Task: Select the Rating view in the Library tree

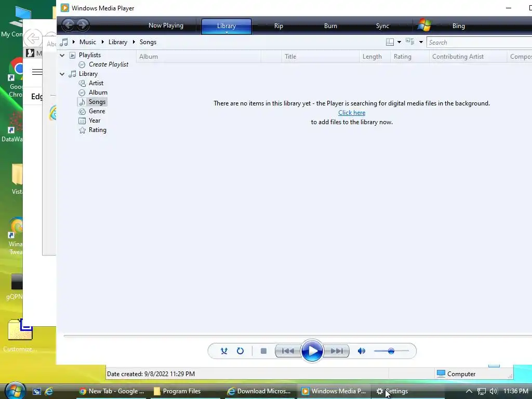Action: [97, 130]
